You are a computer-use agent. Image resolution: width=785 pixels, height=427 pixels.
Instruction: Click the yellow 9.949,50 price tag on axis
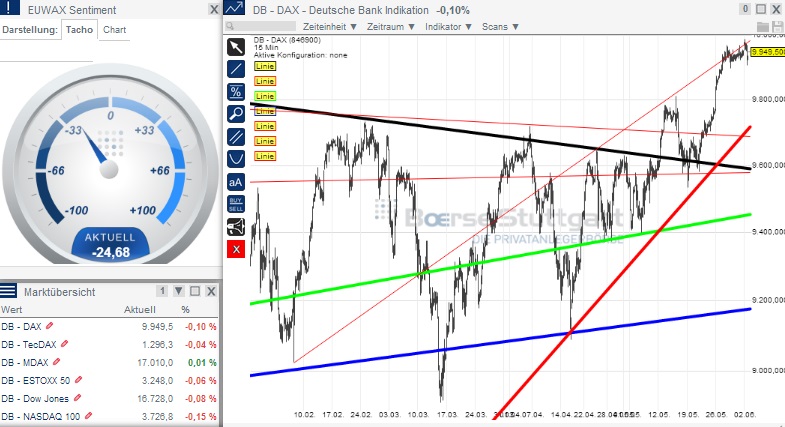coord(768,52)
